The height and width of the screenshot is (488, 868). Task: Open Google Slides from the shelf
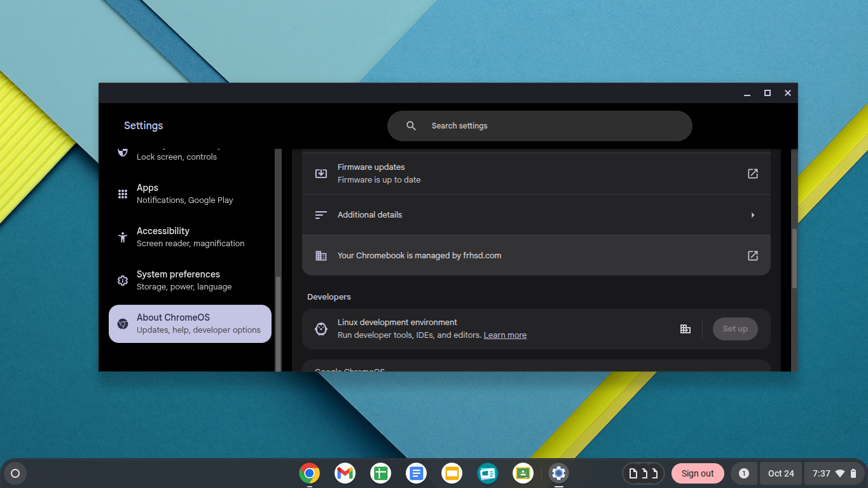click(x=451, y=473)
